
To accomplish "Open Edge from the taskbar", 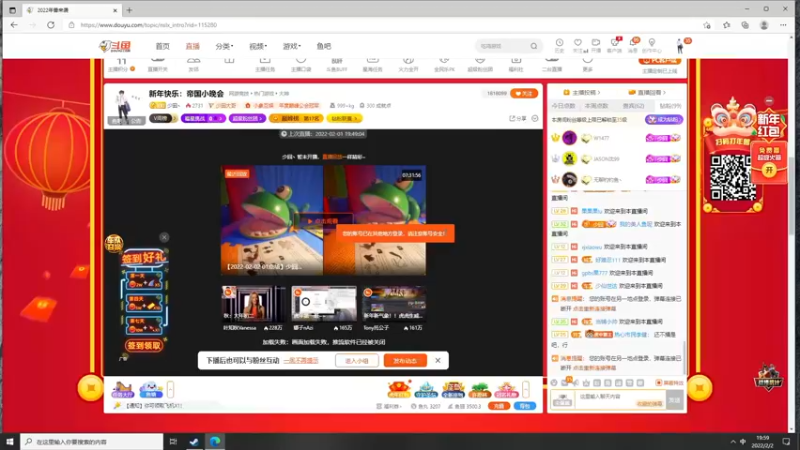I will [215, 441].
